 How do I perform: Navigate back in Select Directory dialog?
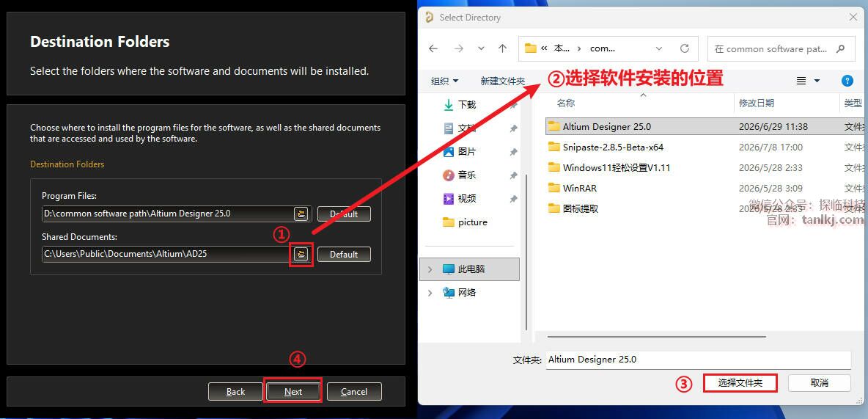tap(433, 48)
